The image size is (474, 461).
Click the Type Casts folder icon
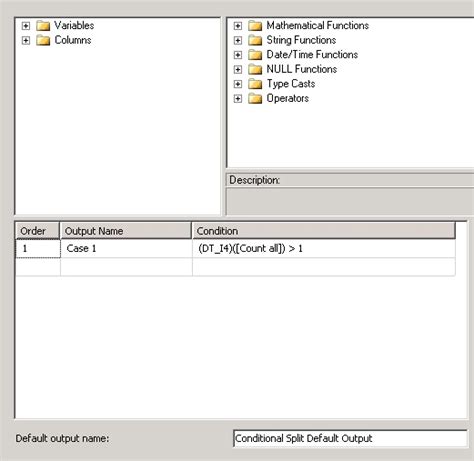pyautogui.click(x=255, y=84)
